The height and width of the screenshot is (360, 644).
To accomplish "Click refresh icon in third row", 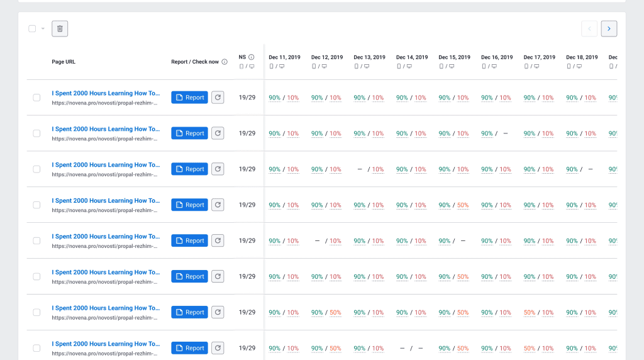I will [218, 169].
